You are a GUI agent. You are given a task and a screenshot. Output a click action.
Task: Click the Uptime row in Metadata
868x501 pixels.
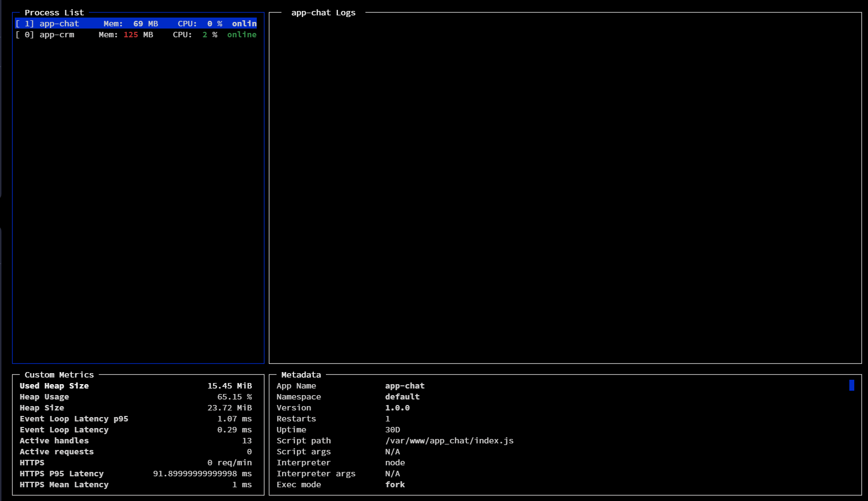coord(291,430)
